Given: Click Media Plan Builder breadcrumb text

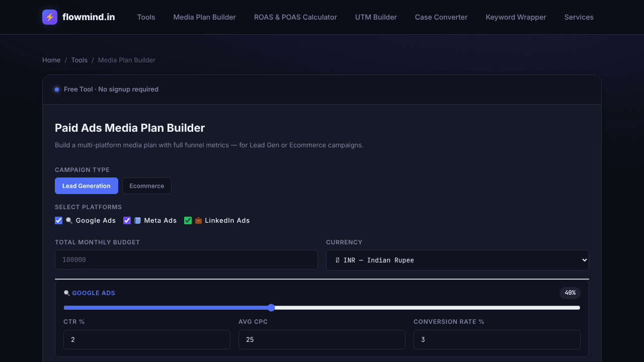Looking at the screenshot, I should [x=127, y=60].
